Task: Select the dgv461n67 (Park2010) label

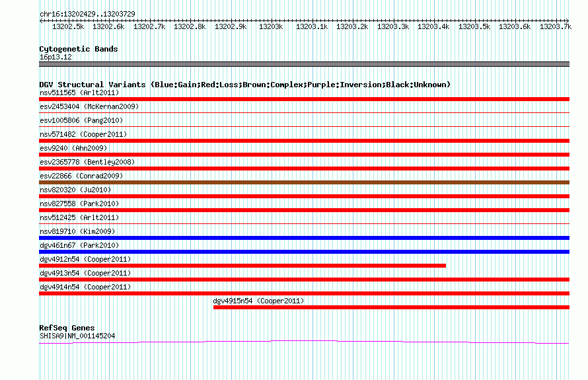Action: [x=79, y=245]
